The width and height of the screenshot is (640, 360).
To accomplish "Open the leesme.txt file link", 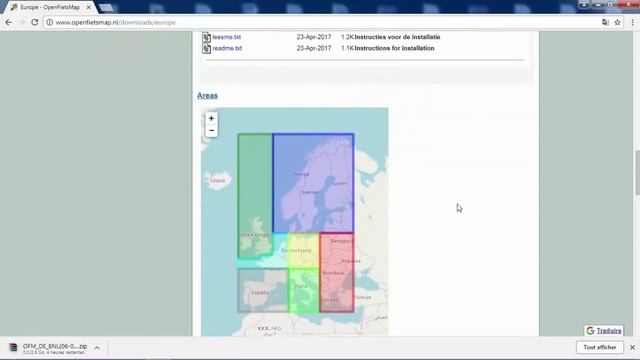I will click(227, 37).
